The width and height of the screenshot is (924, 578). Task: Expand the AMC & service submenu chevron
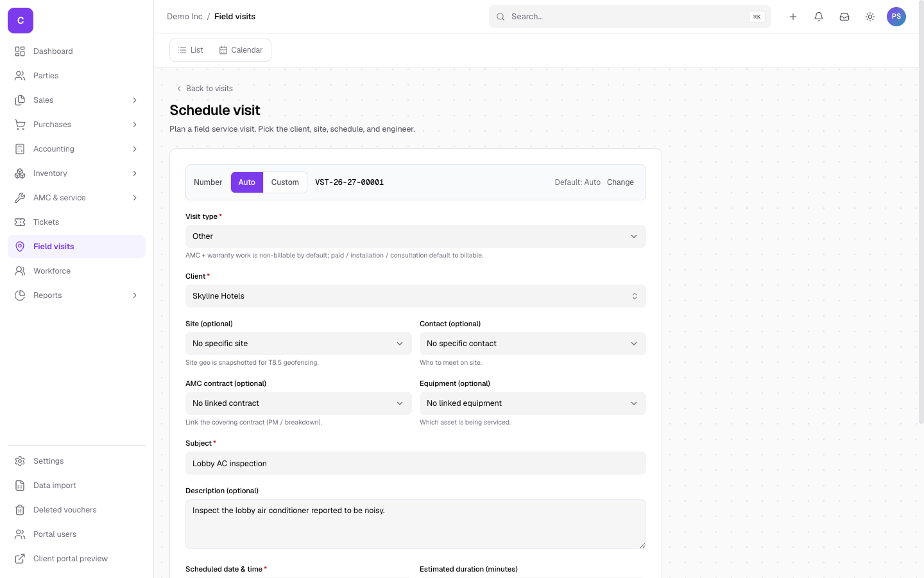[x=135, y=198]
